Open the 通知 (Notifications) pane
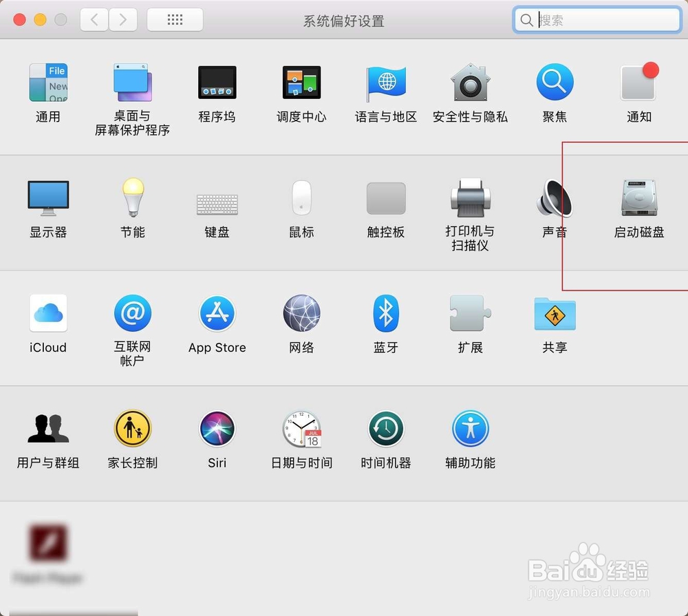 (x=638, y=83)
